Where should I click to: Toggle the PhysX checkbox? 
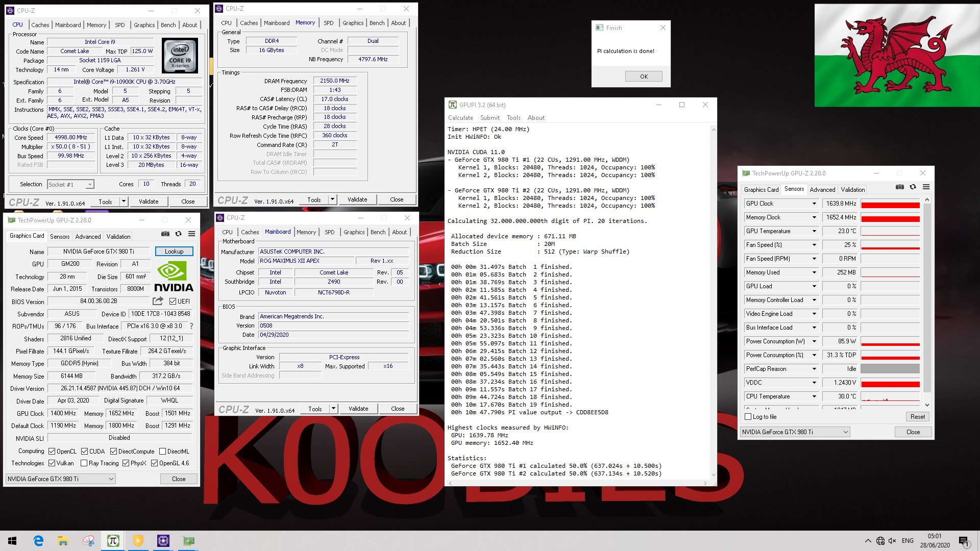[x=126, y=463]
